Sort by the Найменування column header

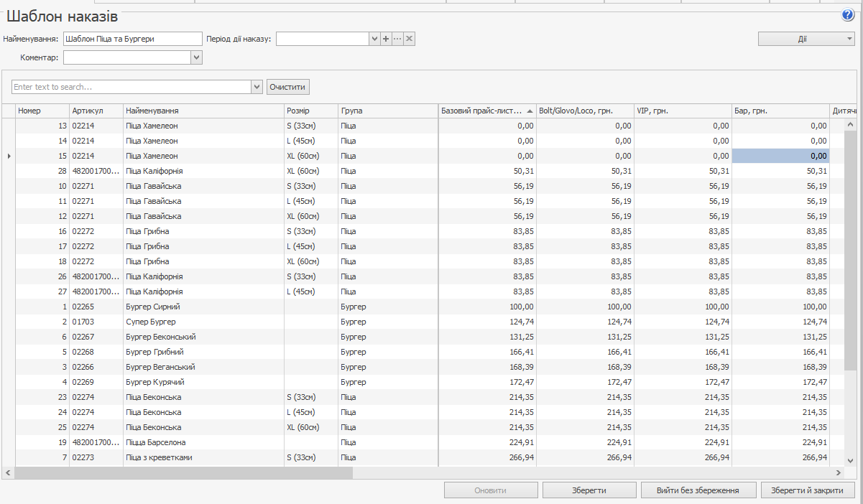coord(203,111)
